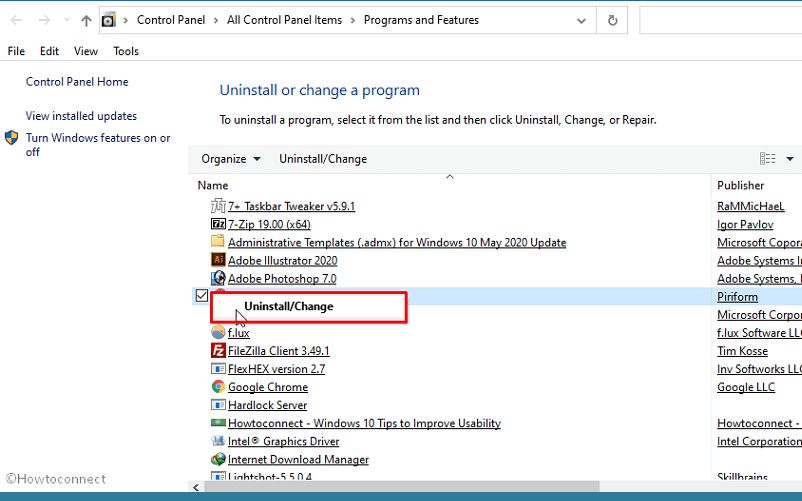Open the Tools menu
The width and height of the screenshot is (802, 501).
click(126, 51)
